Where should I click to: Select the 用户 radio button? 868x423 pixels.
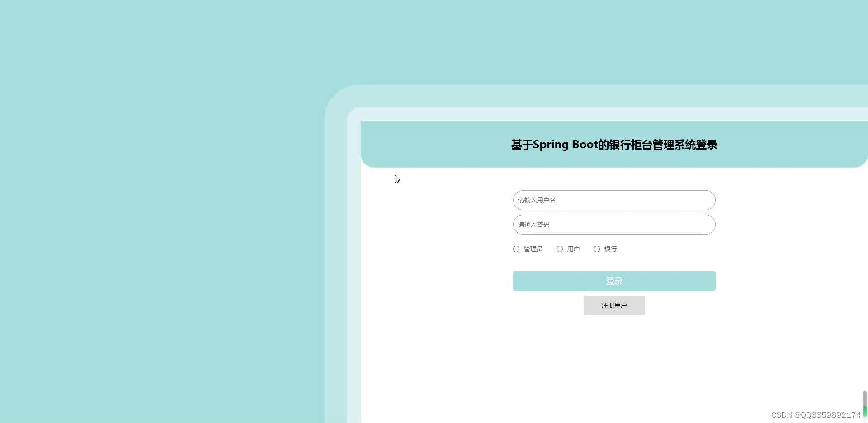[x=560, y=249]
